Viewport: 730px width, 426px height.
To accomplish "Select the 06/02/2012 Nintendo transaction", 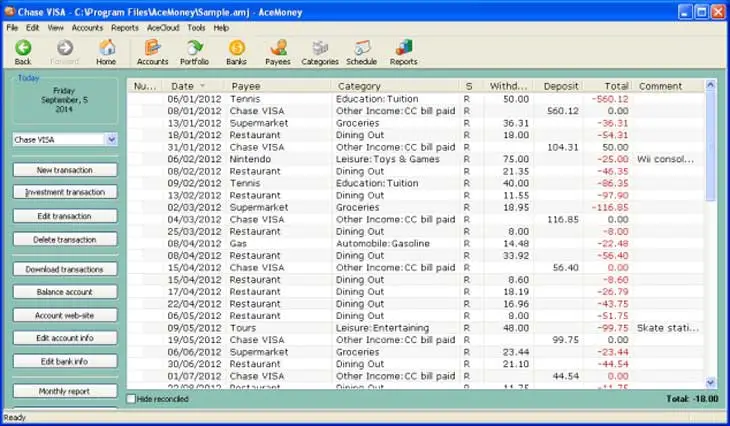I will pos(416,159).
